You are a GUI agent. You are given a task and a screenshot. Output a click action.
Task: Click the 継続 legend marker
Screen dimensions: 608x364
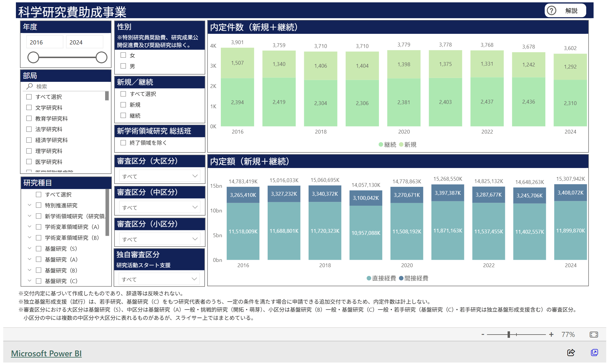(381, 144)
